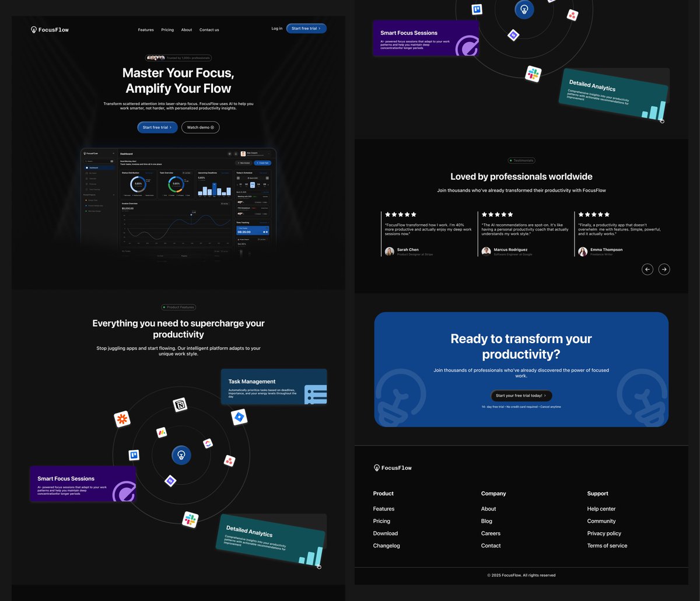Open the footer Contact link

491,546
